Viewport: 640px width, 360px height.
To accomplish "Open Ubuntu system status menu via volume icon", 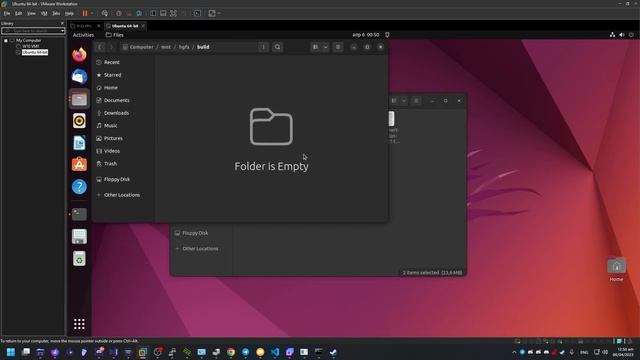I will [x=622, y=35].
